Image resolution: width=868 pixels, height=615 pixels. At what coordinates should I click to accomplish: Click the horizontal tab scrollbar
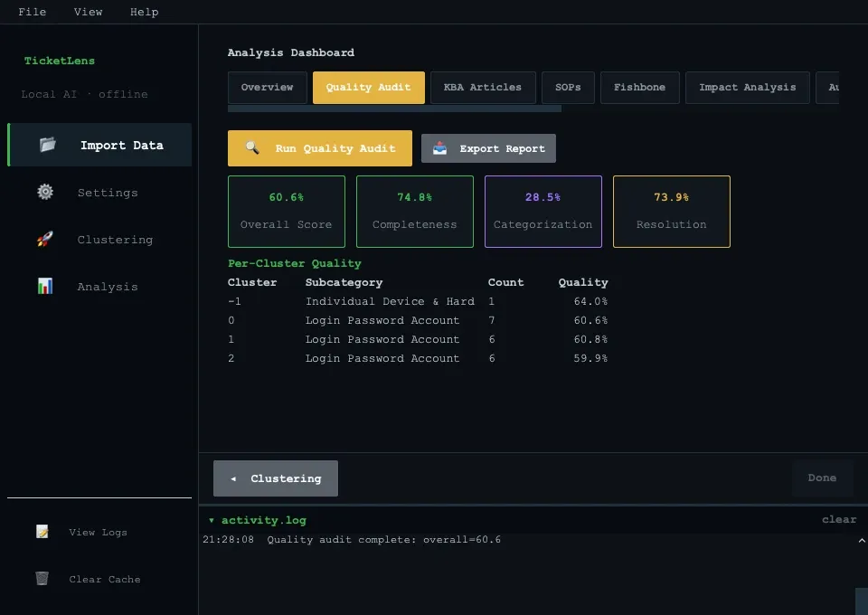tap(395, 109)
